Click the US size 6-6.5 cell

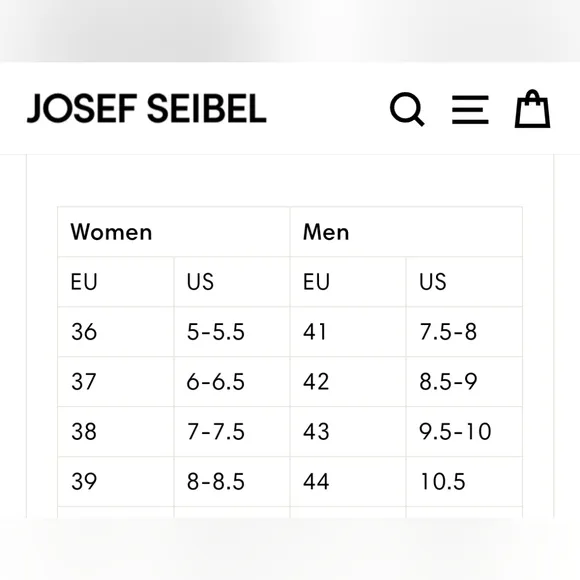coord(232,382)
